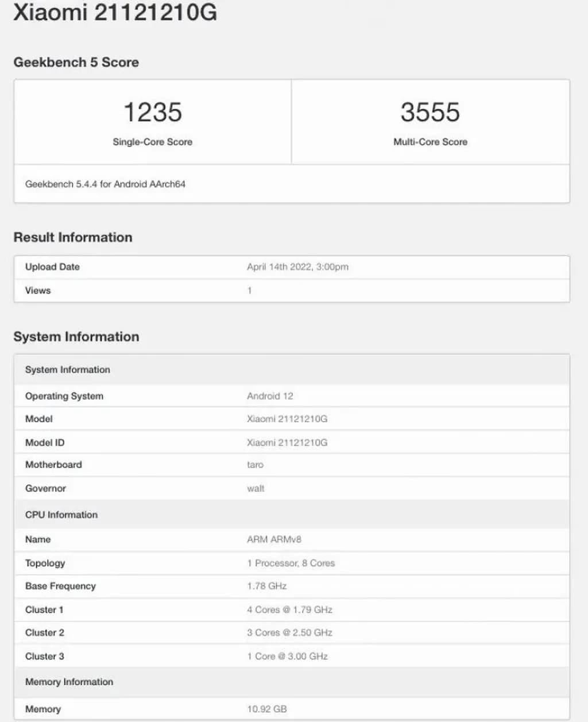The height and width of the screenshot is (722, 588).
Task: Click the Multi-Core Score label
Action: click(x=430, y=142)
